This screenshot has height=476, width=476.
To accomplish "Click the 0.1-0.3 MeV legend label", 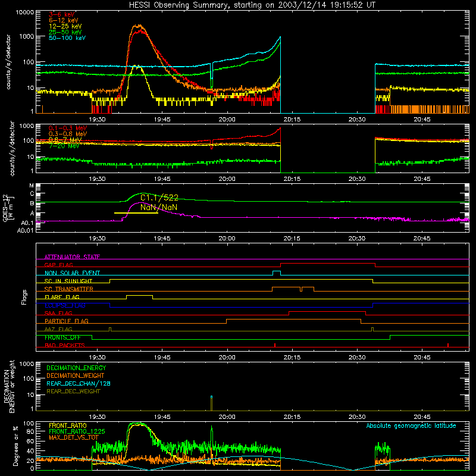I will (x=68, y=129).
